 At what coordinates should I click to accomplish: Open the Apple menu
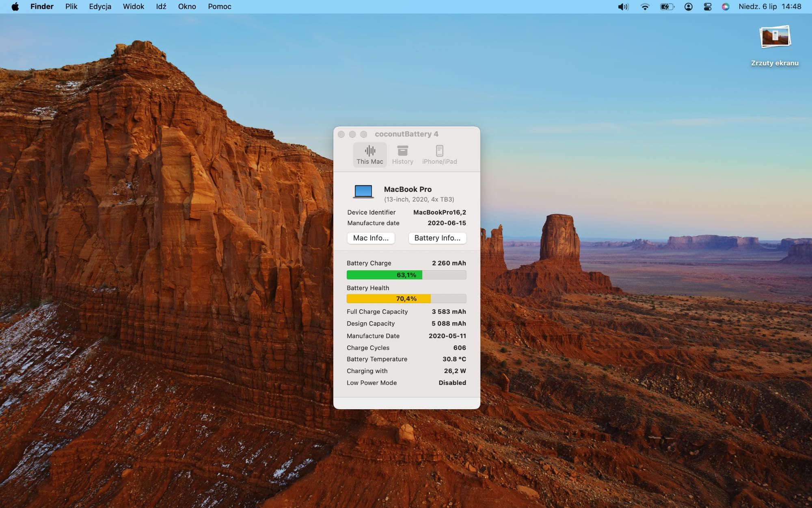[15, 7]
